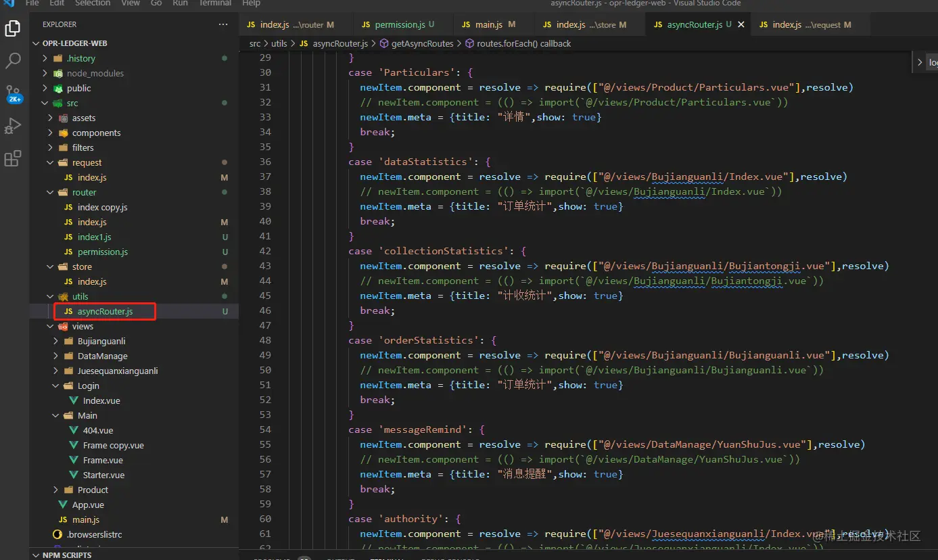Open Index.vue under Login folder
The height and width of the screenshot is (560, 938).
point(134,400)
